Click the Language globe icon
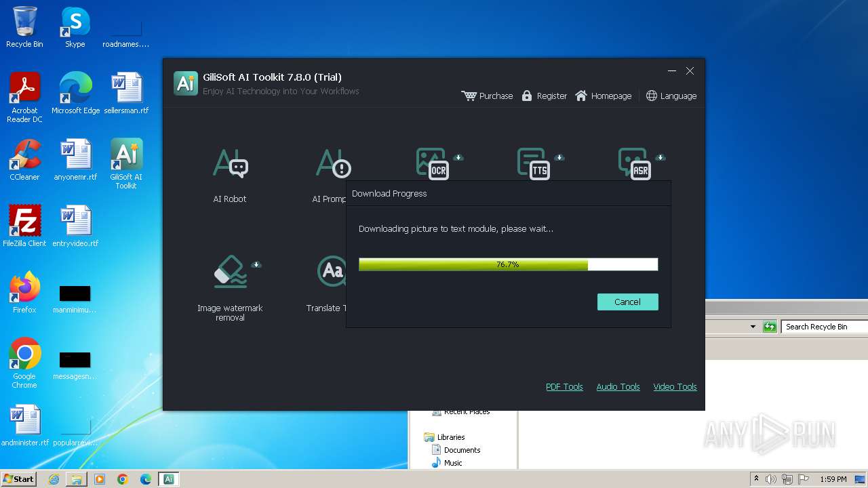 [652, 96]
